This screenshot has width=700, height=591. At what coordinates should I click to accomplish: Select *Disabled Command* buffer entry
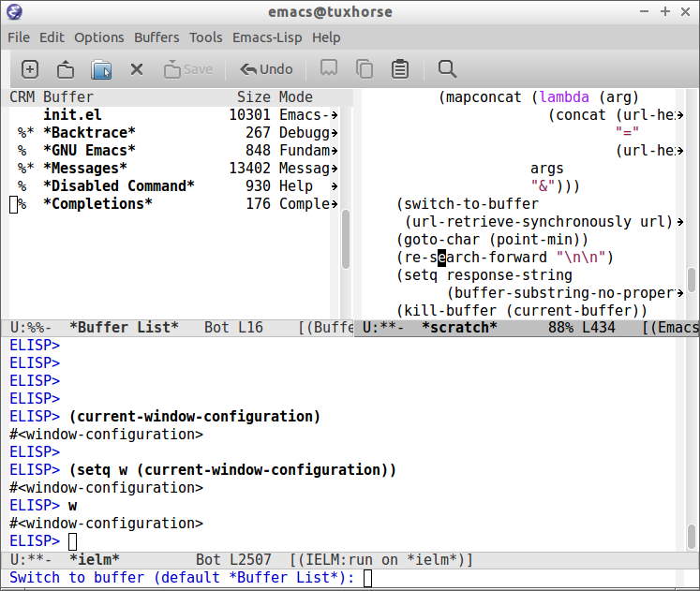click(x=119, y=186)
